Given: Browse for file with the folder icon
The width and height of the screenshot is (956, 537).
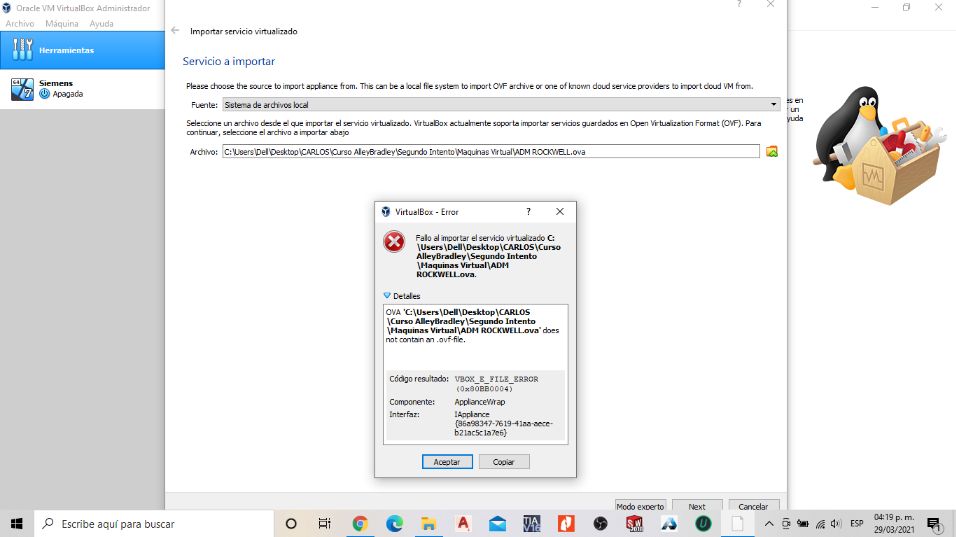Looking at the screenshot, I should pos(772,151).
